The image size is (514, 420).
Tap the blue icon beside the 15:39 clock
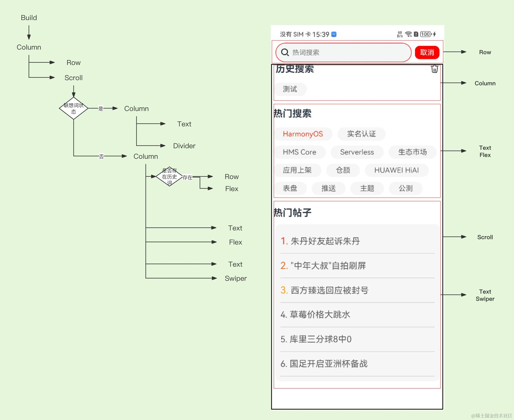334,34
